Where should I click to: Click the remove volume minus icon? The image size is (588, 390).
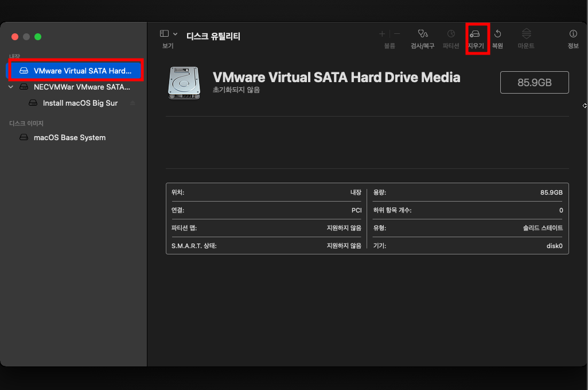[397, 34]
